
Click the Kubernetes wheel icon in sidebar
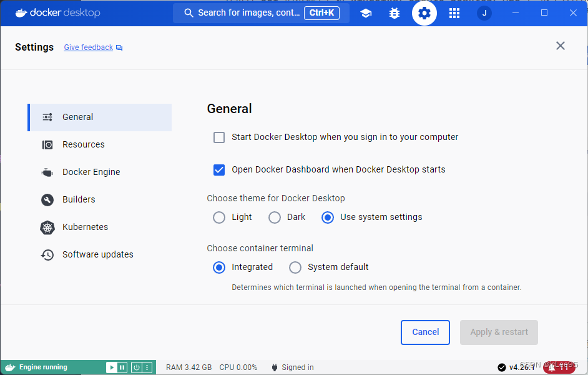(47, 227)
